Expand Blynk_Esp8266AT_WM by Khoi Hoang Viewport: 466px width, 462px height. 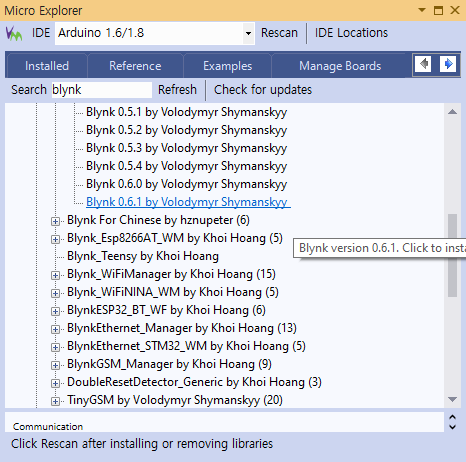point(55,239)
